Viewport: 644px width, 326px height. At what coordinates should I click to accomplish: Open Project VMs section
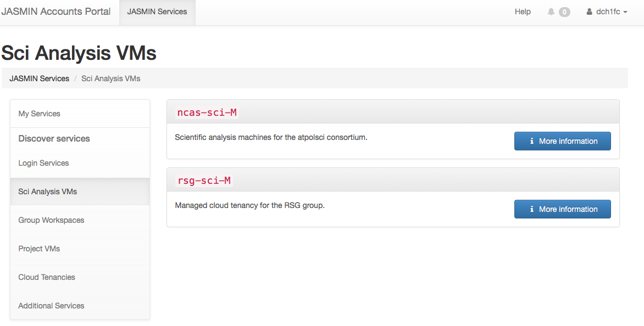click(39, 249)
